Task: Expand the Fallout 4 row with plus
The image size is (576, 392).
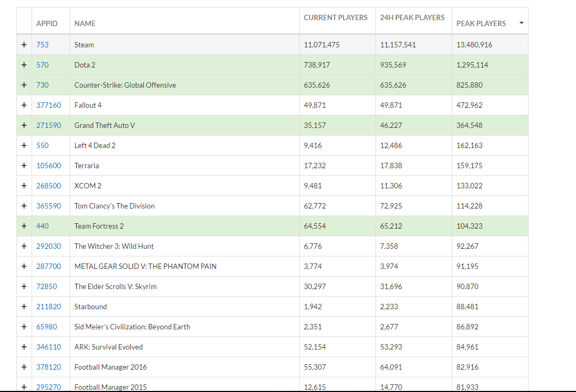Action: [x=24, y=105]
